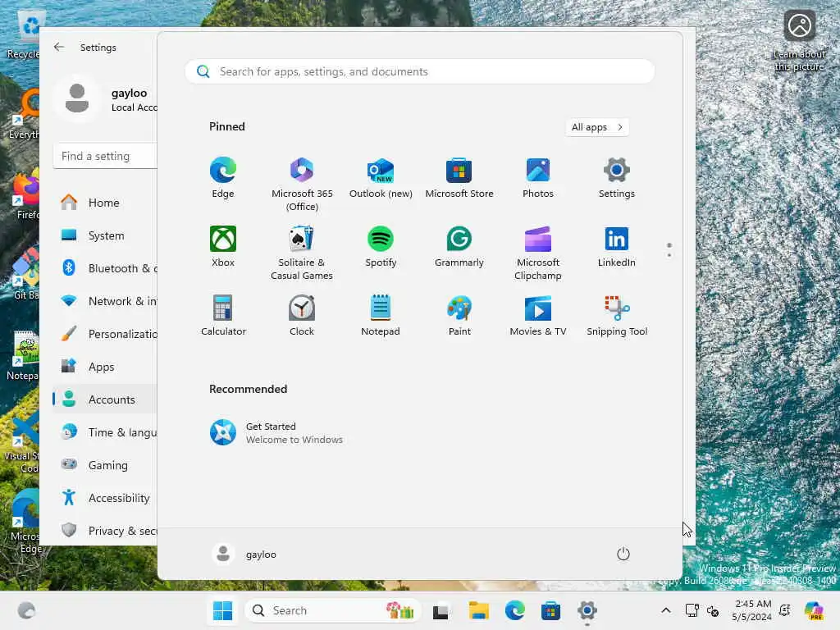Click the gayloo profile avatar in Settings
Screen dimensions: 840x630
coord(76,98)
